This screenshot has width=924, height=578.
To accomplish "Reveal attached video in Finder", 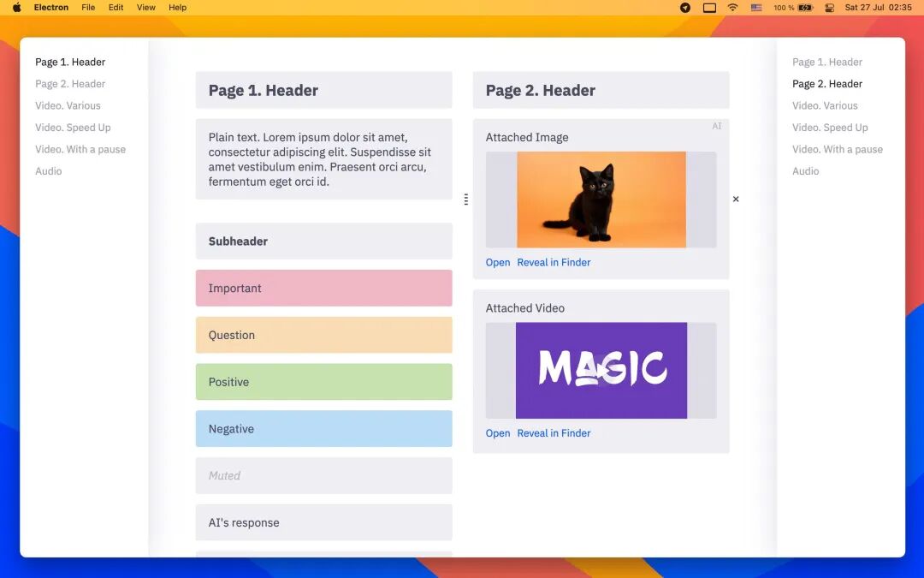I will pos(554,433).
